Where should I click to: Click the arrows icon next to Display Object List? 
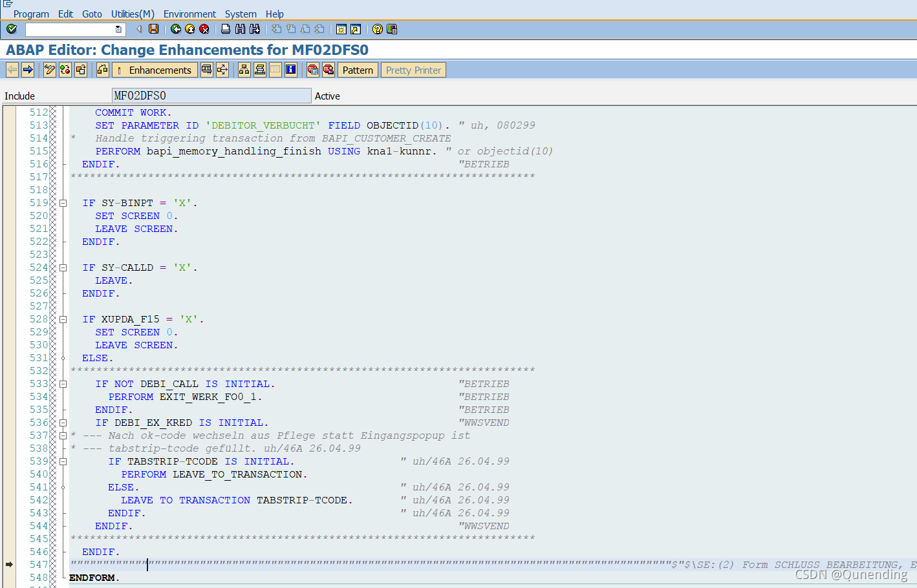click(222, 70)
